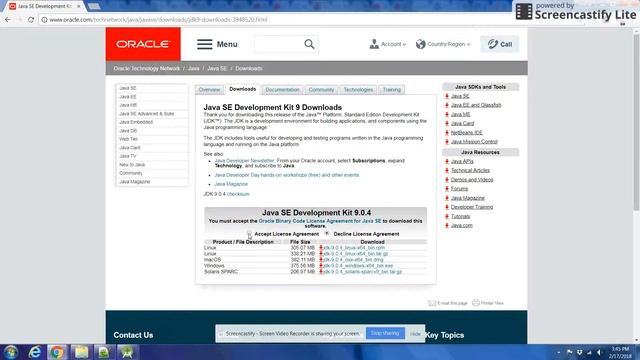640x360 pixels.
Task: Click '375.56 MB' Windows file size
Action: click(302, 266)
